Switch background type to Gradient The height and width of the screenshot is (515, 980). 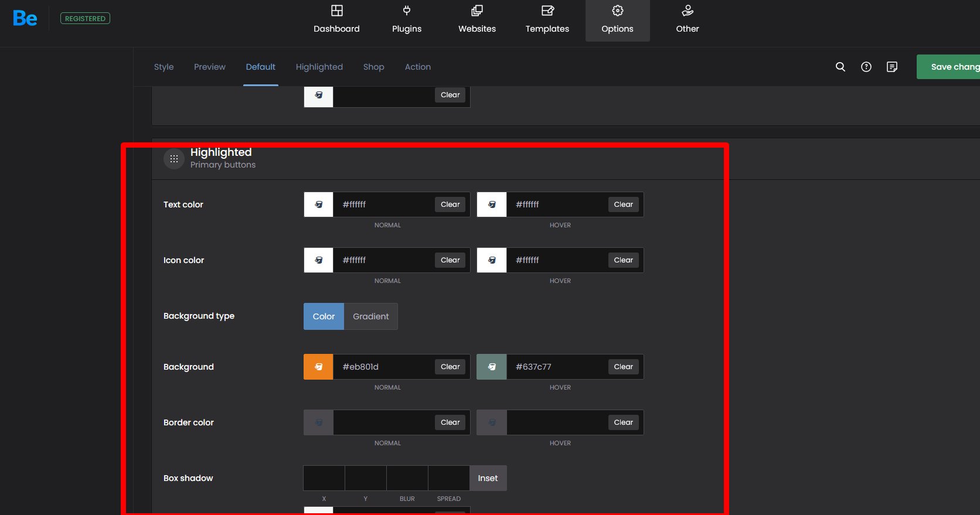[x=370, y=316]
